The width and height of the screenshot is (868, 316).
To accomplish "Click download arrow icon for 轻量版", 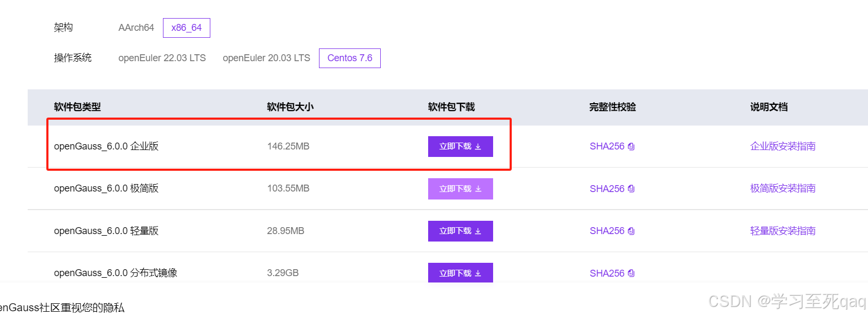I will tap(478, 231).
